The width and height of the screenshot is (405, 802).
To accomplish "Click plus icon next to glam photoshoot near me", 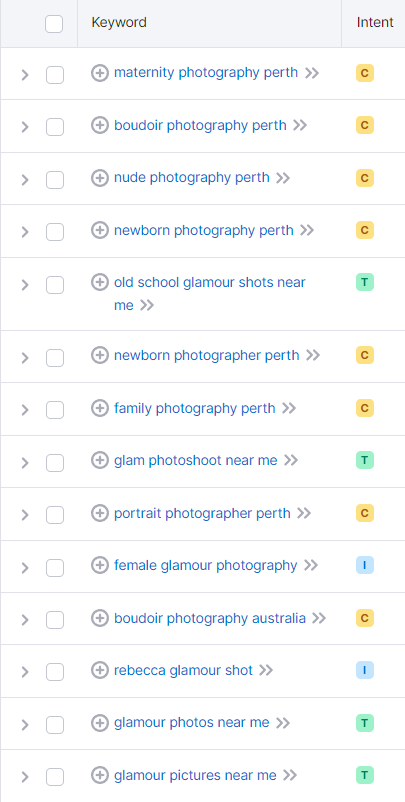I will pyautogui.click(x=100, y=460).
